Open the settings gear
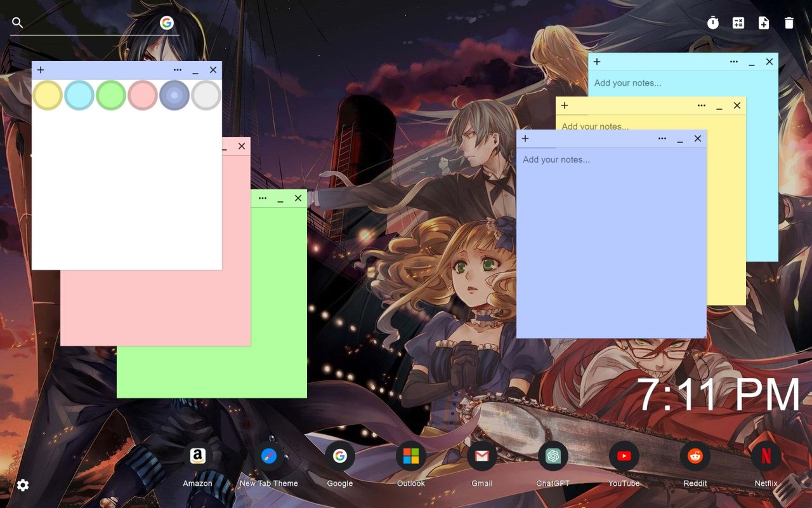The image size is (812, 508). (x=23, y=485)
